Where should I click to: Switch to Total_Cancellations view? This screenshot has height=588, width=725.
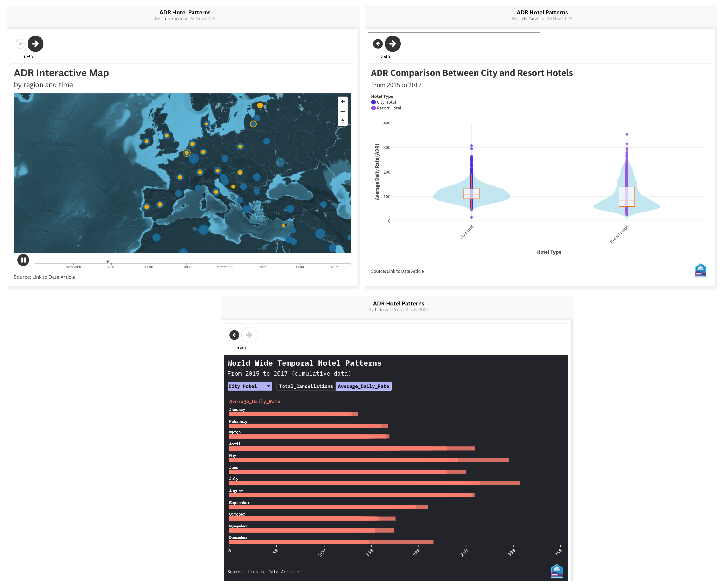point(306,386)
